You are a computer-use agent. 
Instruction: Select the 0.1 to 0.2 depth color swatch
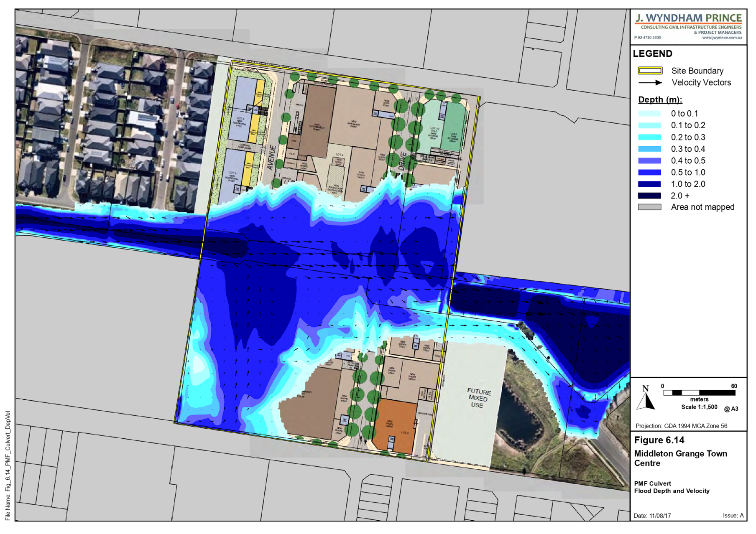tap(649, 125)
